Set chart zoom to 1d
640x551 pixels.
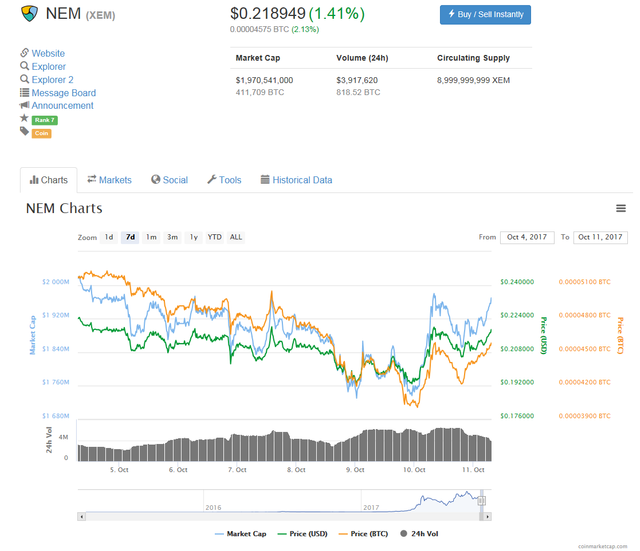109,237
